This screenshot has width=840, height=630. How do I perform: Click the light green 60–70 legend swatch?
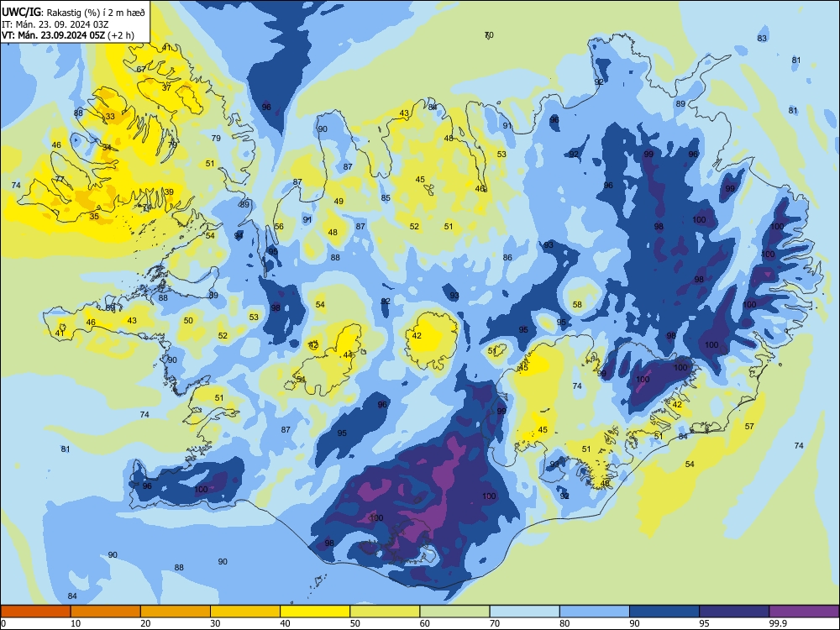[x=454, y=612]
